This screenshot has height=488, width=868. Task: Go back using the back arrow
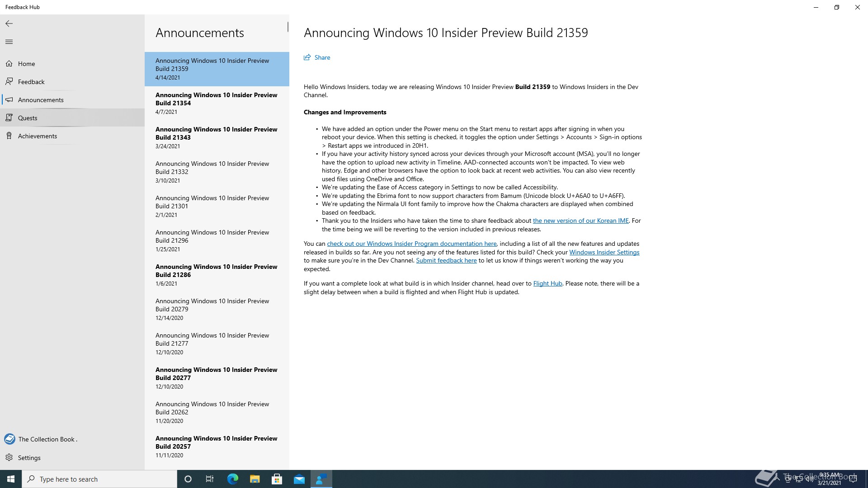(x=9, y=23)
